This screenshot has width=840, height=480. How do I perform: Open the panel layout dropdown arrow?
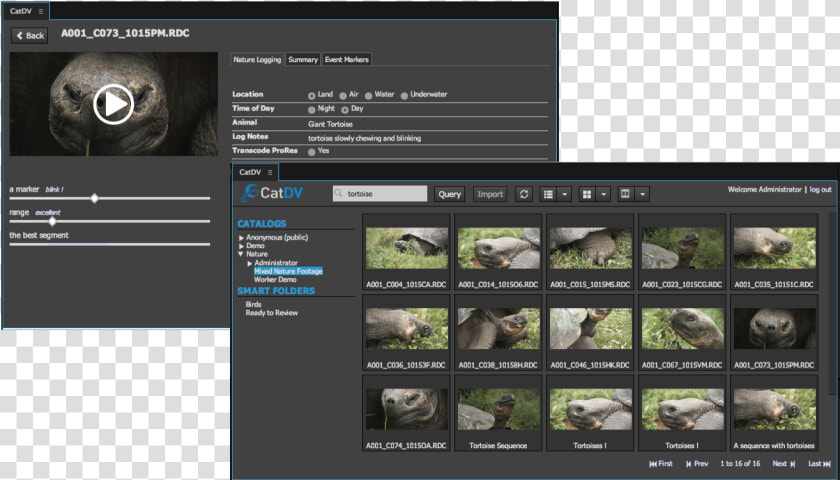click(642, 194)
